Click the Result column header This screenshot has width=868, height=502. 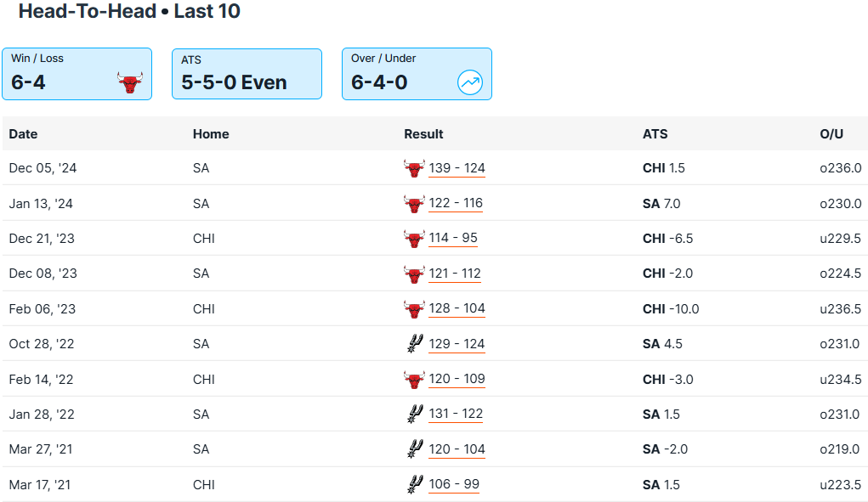423,134
